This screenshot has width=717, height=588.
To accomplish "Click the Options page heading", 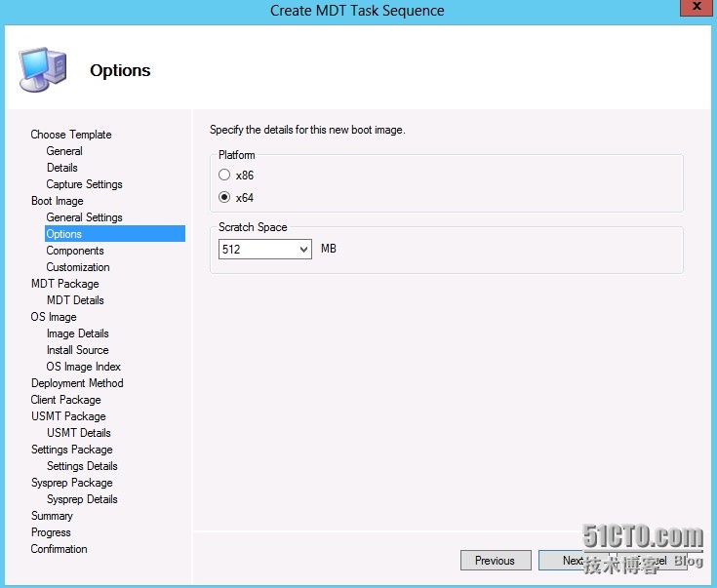I will point(120,70).
